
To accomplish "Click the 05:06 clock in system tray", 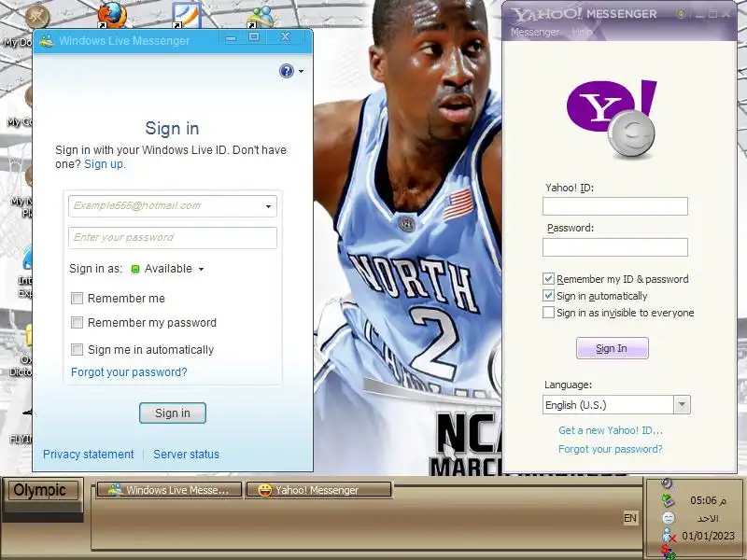I will pyautogui.click(x=709, y=500).
